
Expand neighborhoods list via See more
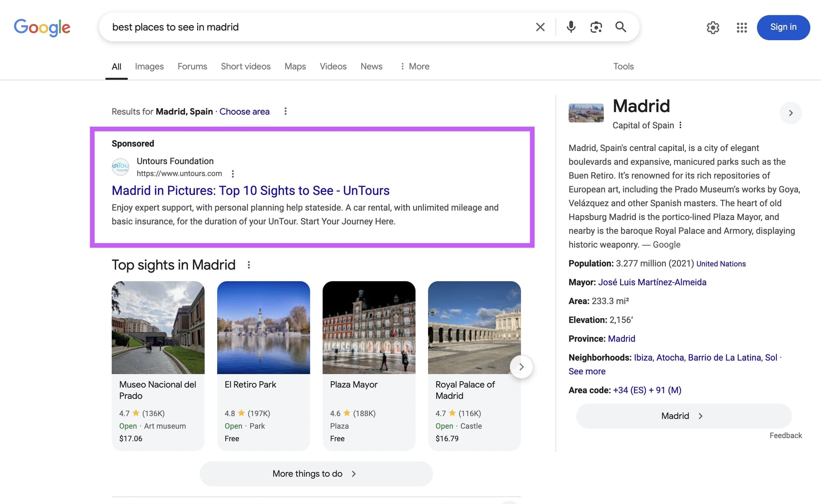pos(587,371)
